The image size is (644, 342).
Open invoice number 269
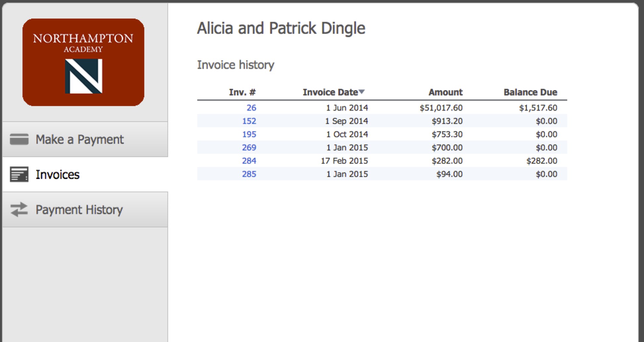click(249, 147)
